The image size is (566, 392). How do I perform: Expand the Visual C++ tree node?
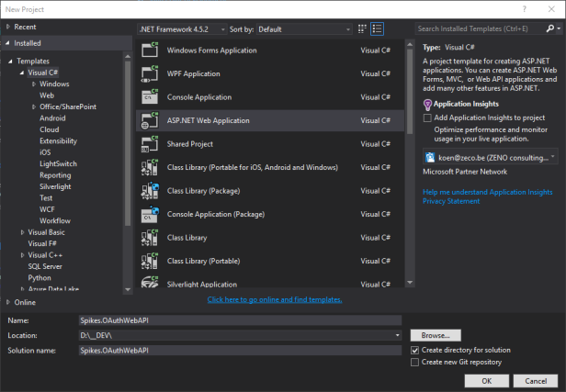22,255
